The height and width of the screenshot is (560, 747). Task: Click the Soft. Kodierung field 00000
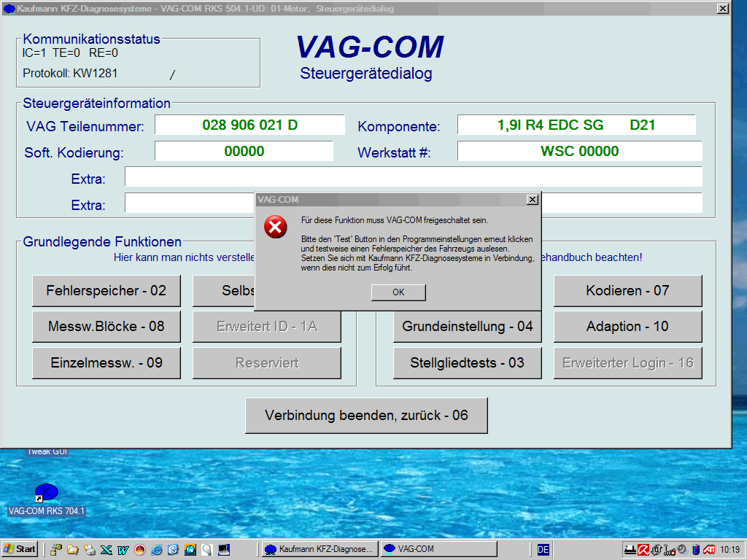pos(244,151)
